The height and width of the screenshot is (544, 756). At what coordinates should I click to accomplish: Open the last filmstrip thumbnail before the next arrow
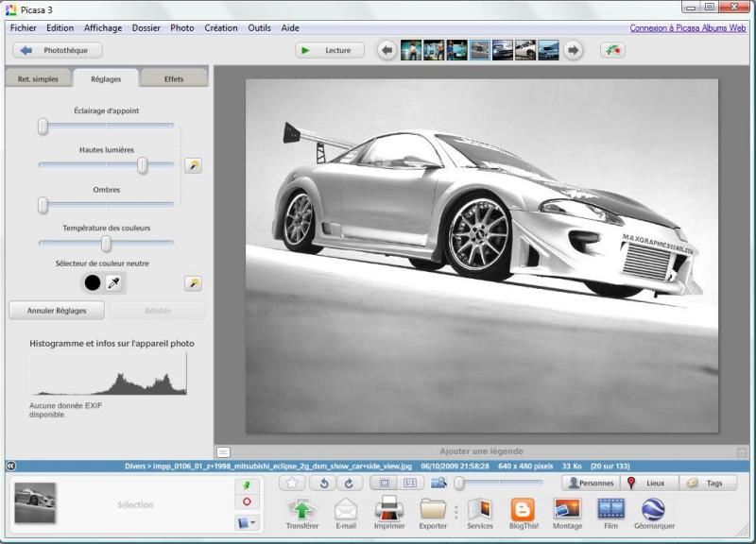tap(549, 50)
